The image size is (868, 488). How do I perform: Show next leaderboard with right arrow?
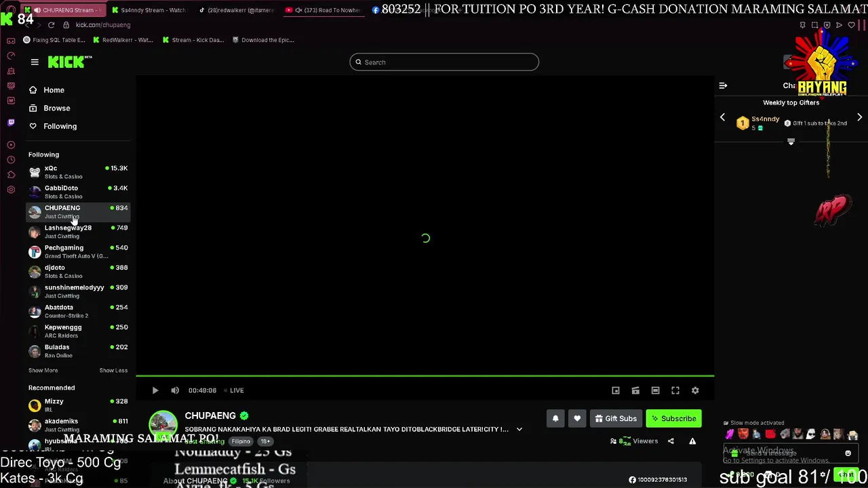pos(859,117)
